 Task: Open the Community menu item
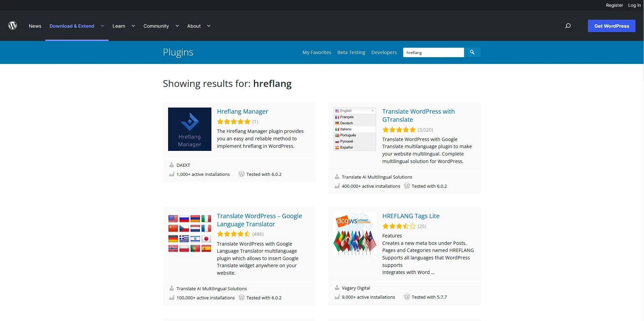click(156, 26)
